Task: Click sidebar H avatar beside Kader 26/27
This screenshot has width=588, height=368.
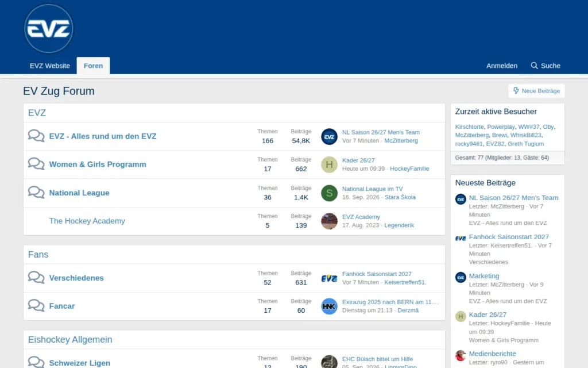Action: pos(461,316)
